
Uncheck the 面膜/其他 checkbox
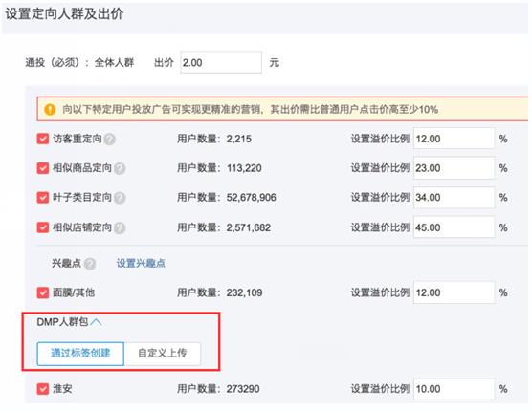43,292
